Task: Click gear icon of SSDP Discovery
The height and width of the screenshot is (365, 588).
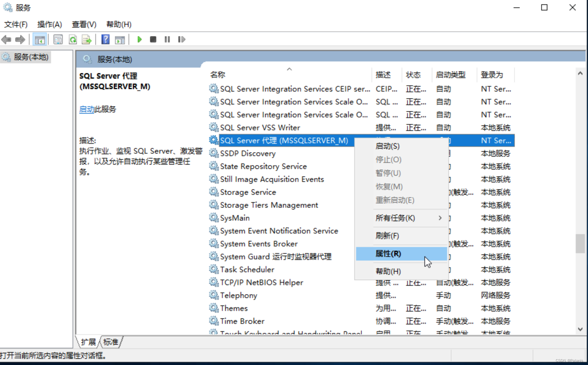Action: (213, 153)
